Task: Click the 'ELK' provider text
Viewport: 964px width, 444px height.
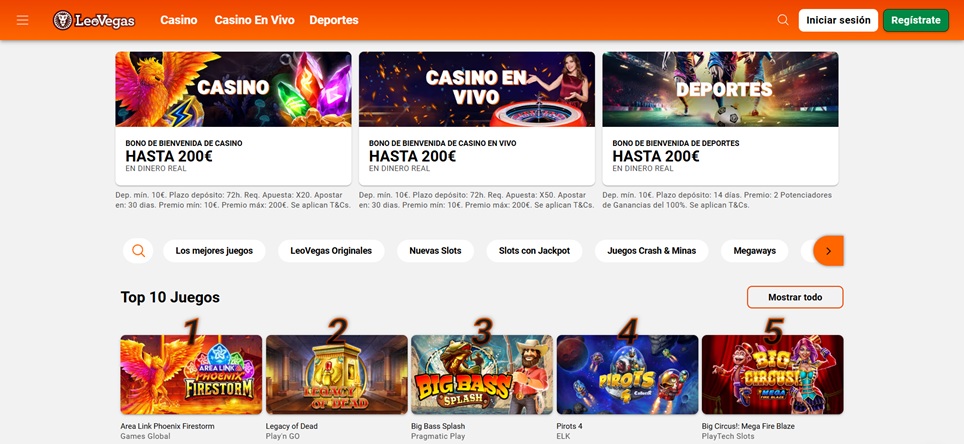Action: [x=564, y=437]
